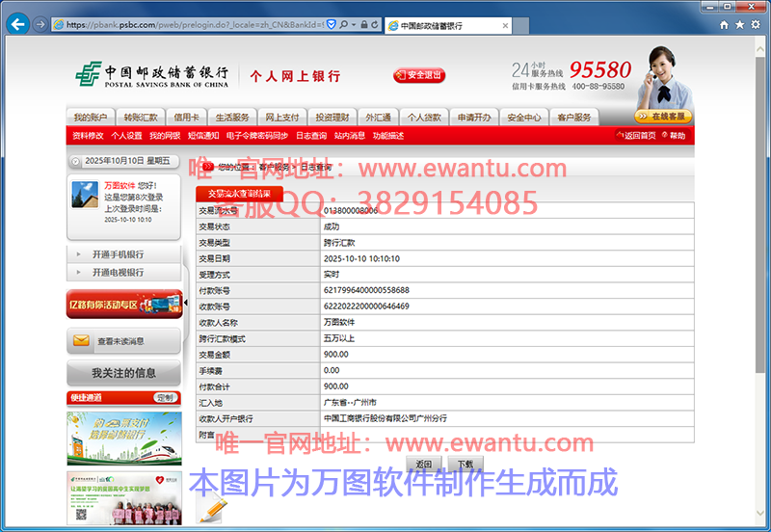
Task: Open the 个人贷款 menu tab
Action: (424, 117)
